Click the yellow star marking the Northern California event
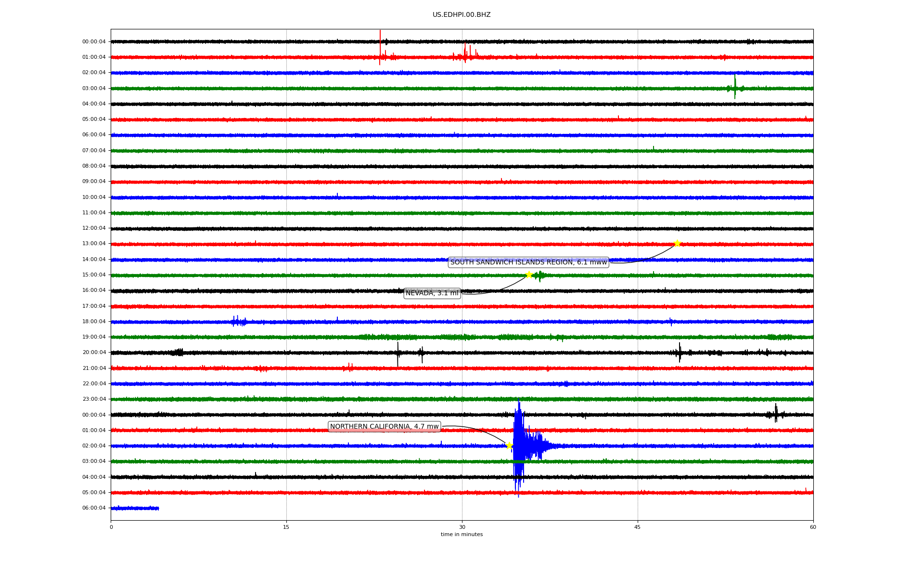The image size is (924, 578). pos(509,446)
